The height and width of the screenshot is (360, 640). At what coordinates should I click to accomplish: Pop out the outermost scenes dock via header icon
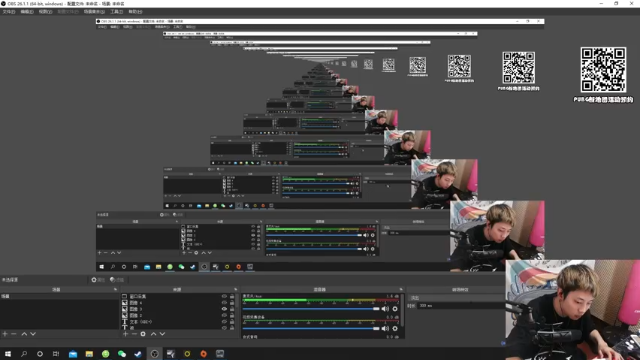pyautogui.click(x=115, y=289)
